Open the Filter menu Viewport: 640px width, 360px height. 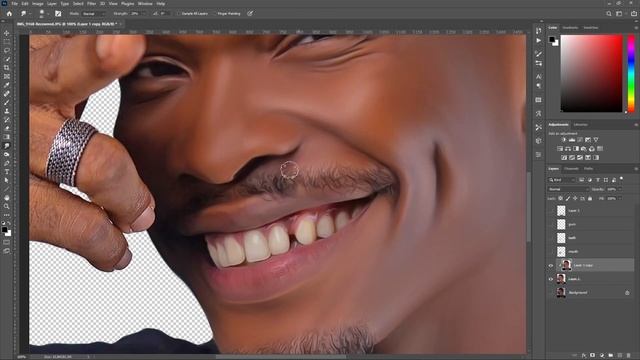(91, 3)
